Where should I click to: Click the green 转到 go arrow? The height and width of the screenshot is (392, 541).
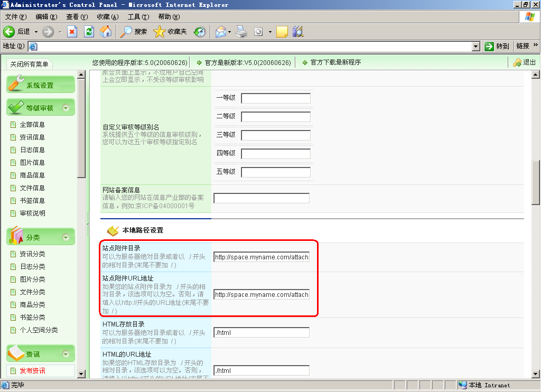click(489, 46)
